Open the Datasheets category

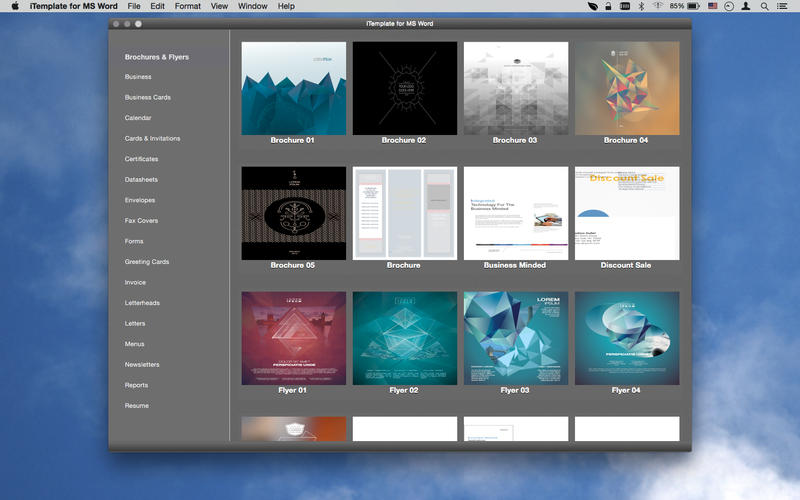click(x=141, y=180)
